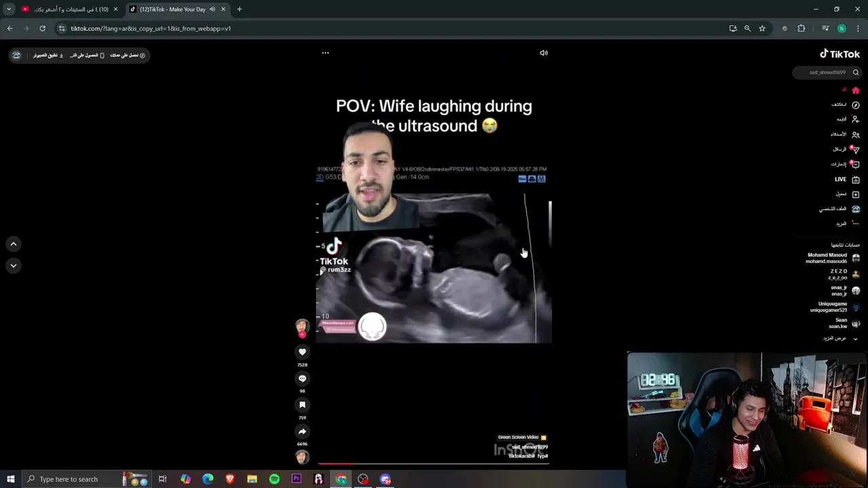
Task: Open the Messages paper-plane icon in sidebar
Action: tap(856, 149)
